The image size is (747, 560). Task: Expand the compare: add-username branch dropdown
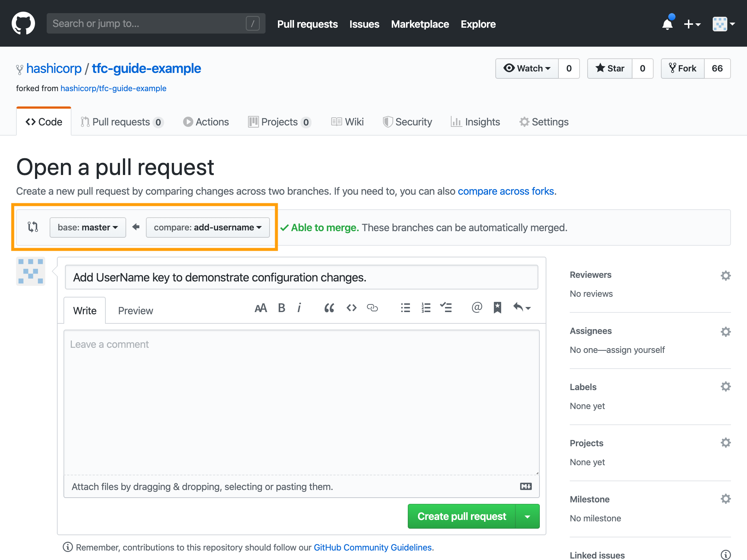[208, 227]
